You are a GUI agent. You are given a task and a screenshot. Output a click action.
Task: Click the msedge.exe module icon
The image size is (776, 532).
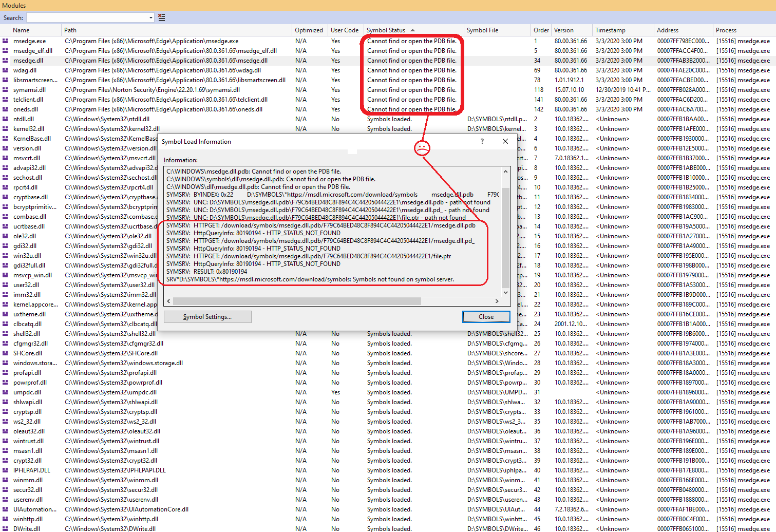[5, 41]
